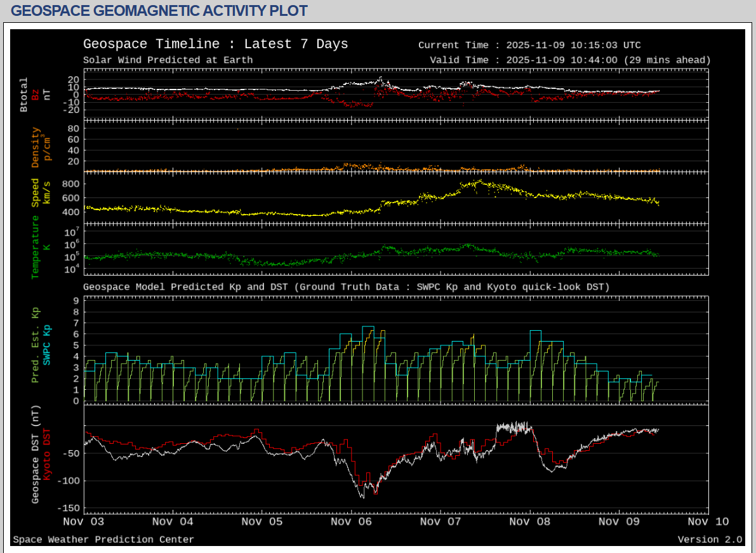Click the Space Weather Prediction Center footer text
The width and height of the screenshot is (756, 553).
coord(103,540)
